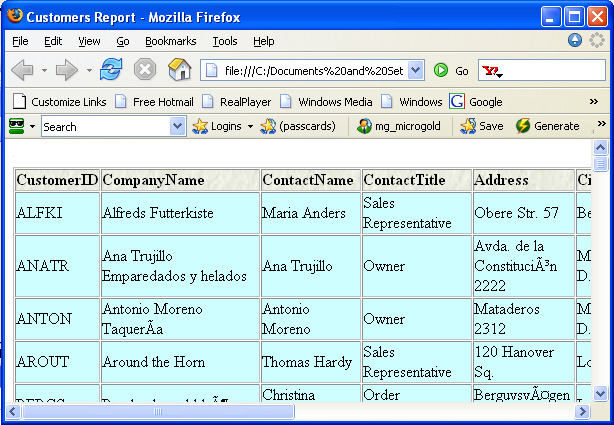Open the Windows bookmark
This screenshot has width=614, height=425.
(x=412, y=102)
